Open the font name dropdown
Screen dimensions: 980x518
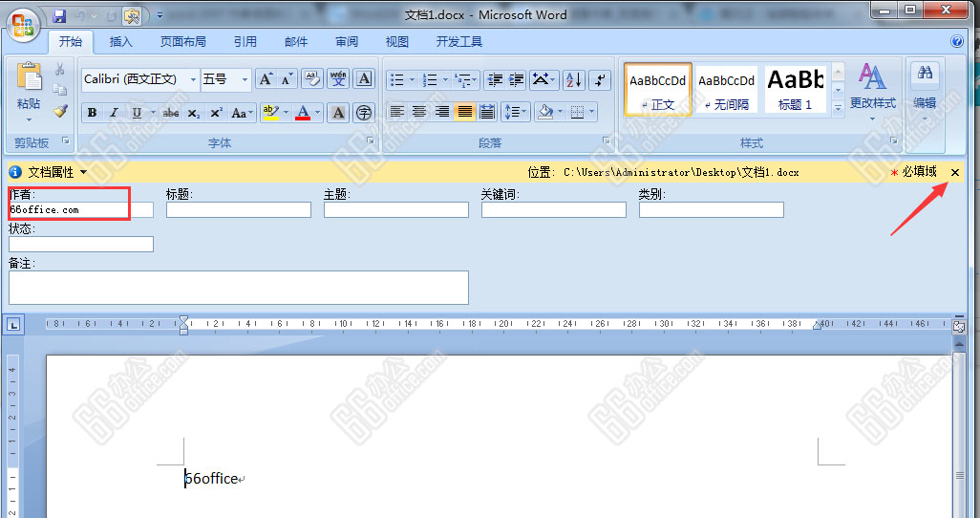tap(193, 79)
